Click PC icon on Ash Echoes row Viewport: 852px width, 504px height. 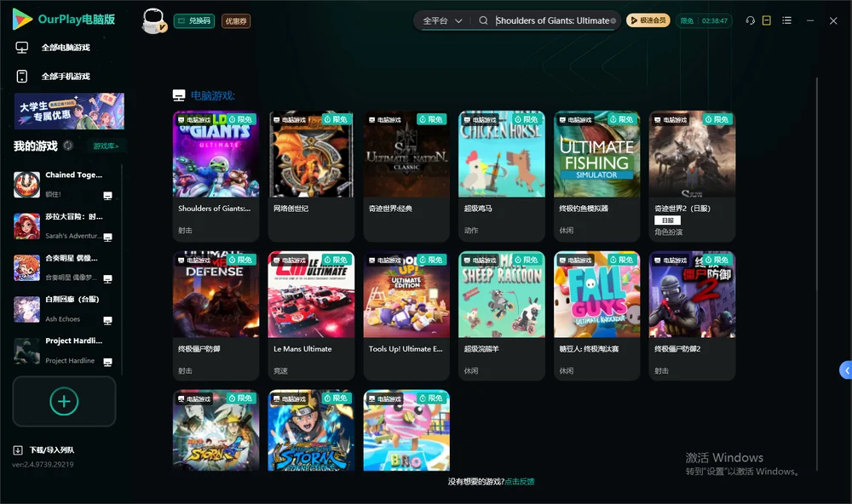[107, 320]
